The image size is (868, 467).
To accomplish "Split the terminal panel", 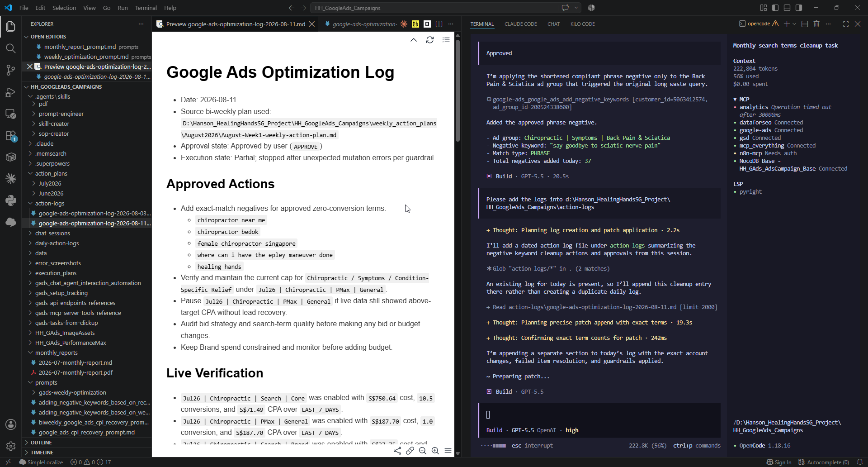I will pyautogui.click(x=805, y=24).
